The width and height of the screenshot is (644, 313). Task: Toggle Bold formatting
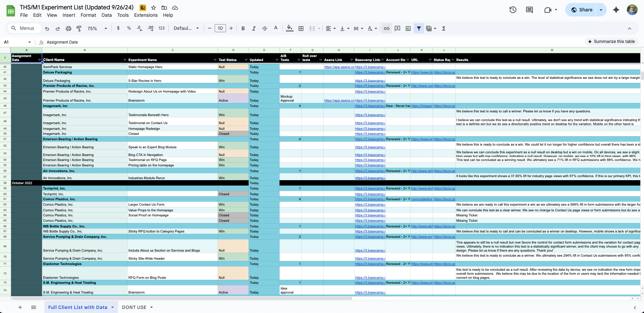pos(243,29)
